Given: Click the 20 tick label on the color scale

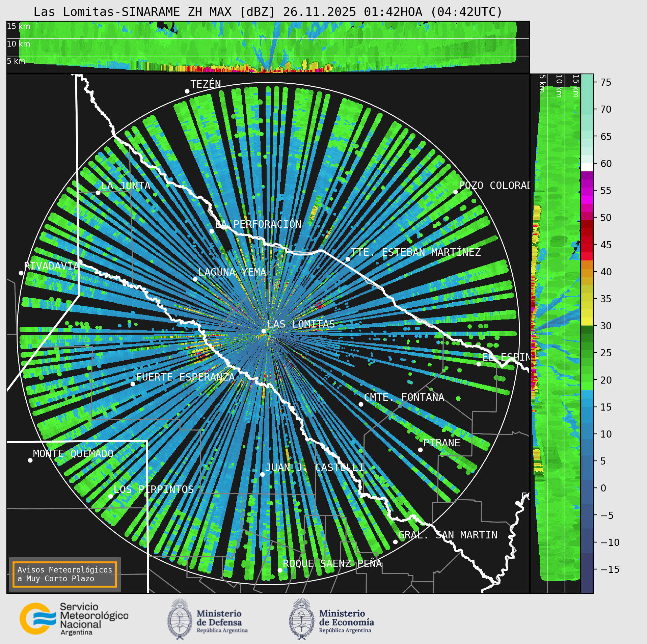Looking at the screenshot, I should pyautogui.click(x=606, y=380).
